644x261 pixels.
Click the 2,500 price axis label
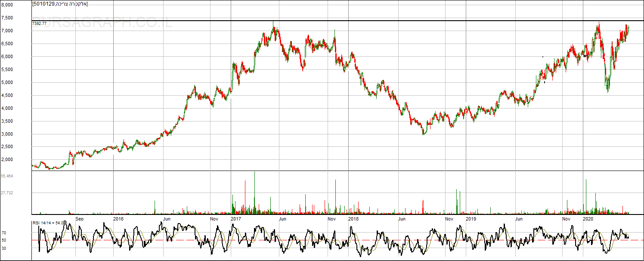click(x=6, y=146)
